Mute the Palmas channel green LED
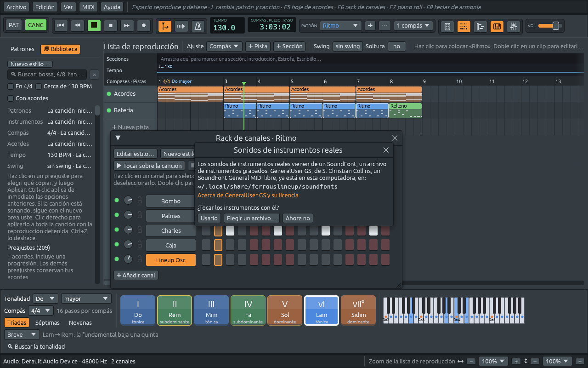Screen dimensions: 588x368 117,215
